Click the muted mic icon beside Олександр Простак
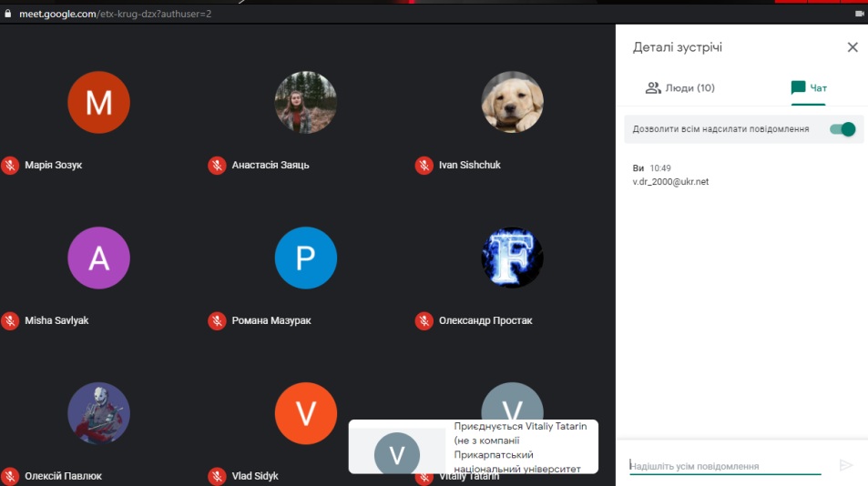Screen dimensions: 868x486 pos(424,320)
